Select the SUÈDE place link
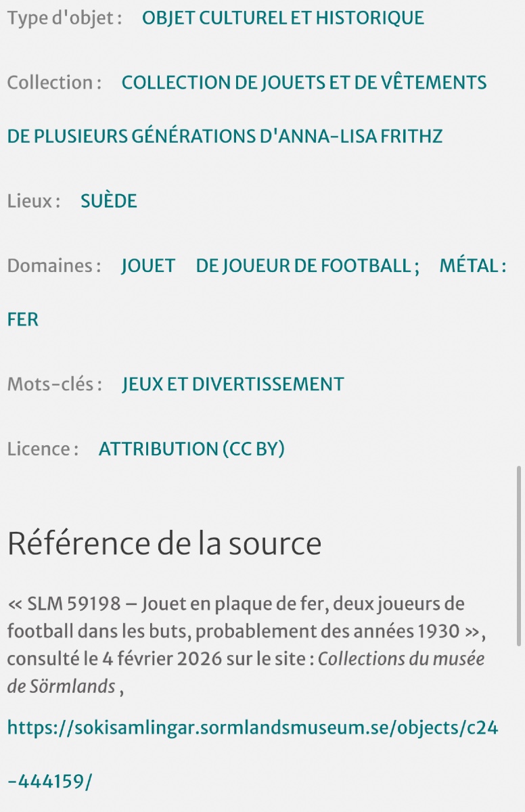The image size is (525, 812). pyautogui.click(x=108, y=201)
